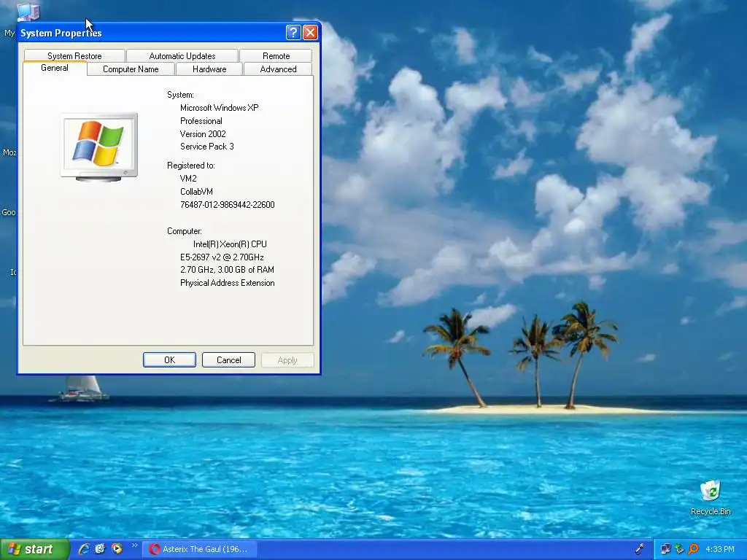
Task: Click the greyed-out Apply button
Action: 287,360
